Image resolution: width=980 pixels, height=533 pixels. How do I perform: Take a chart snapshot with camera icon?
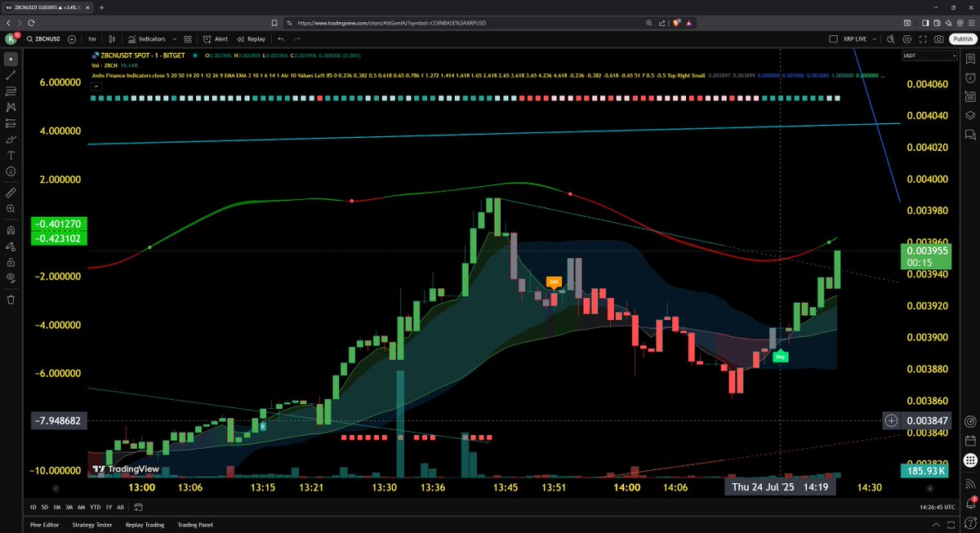click(x=940, y=38)
